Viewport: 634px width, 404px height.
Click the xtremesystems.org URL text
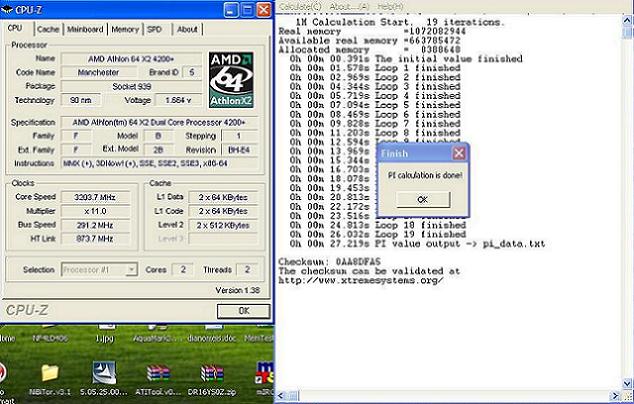(361, 280)
